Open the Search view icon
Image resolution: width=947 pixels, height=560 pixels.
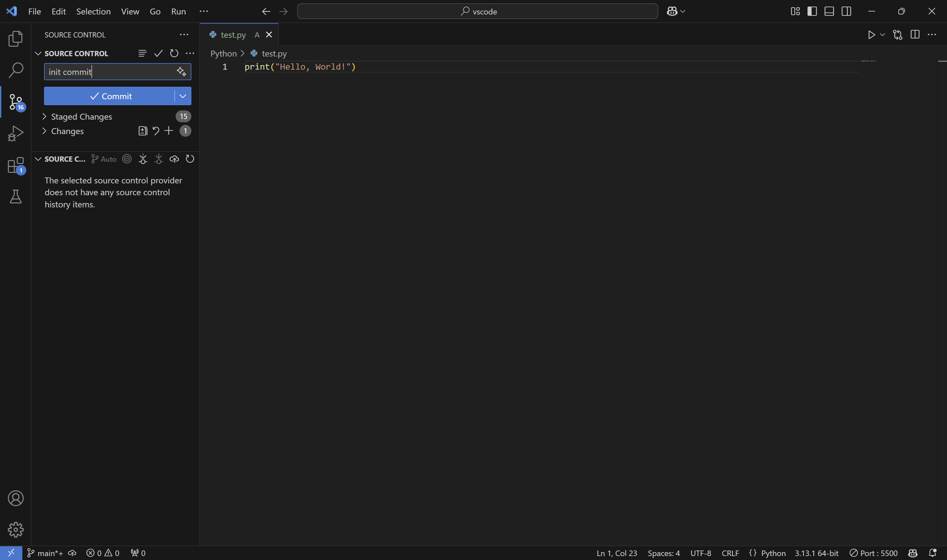point(15,70)
